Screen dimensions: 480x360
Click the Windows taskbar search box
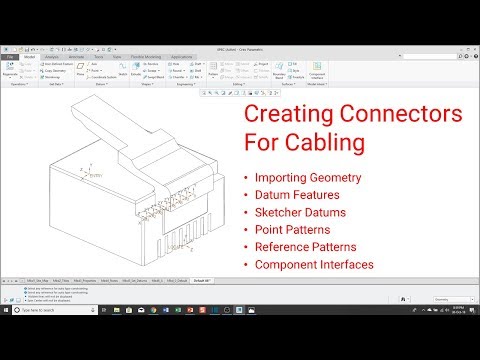[55, 310]
